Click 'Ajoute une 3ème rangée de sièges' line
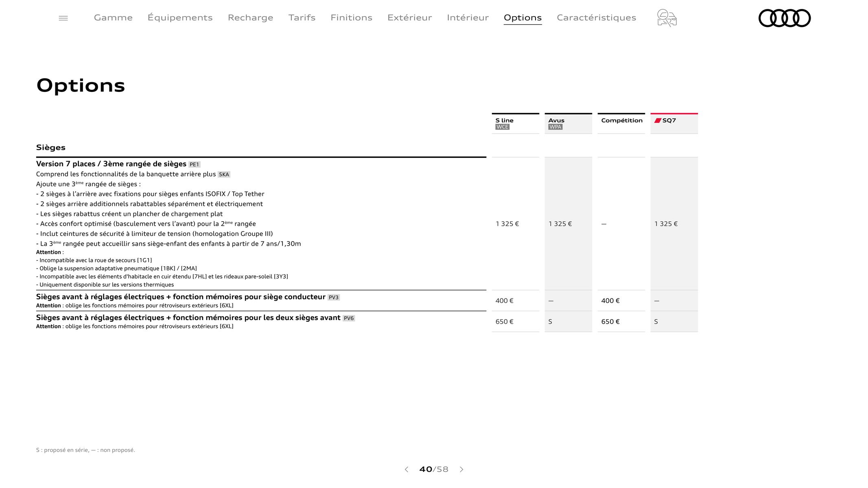 tap(88, 184)
